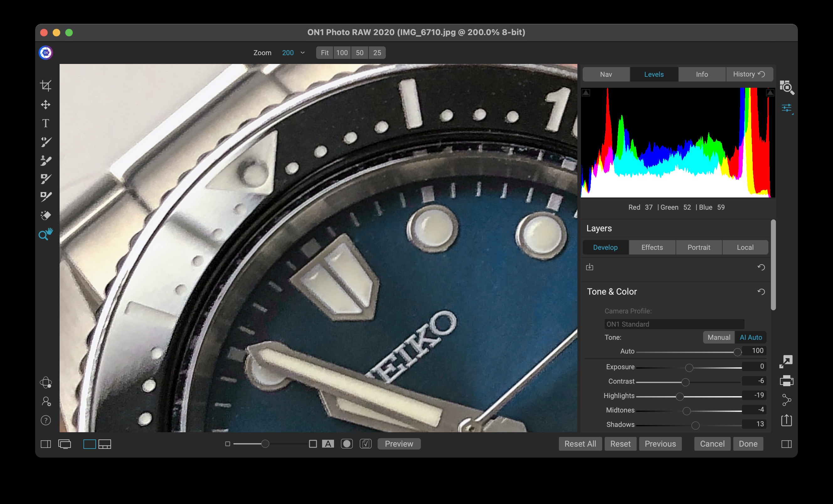Screen dimensions: 833x504
Task: Click the right panel vertical scrollbar
Action: 773,265
